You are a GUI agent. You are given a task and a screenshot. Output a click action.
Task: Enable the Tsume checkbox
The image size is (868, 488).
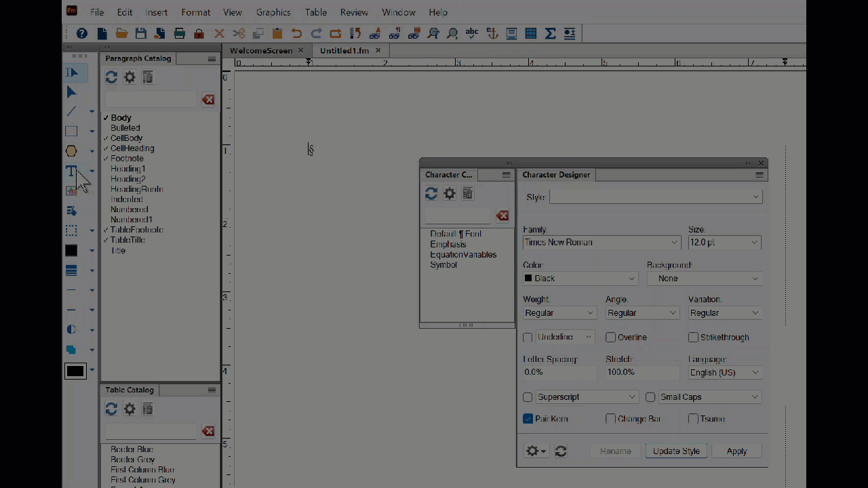(693, 419)
